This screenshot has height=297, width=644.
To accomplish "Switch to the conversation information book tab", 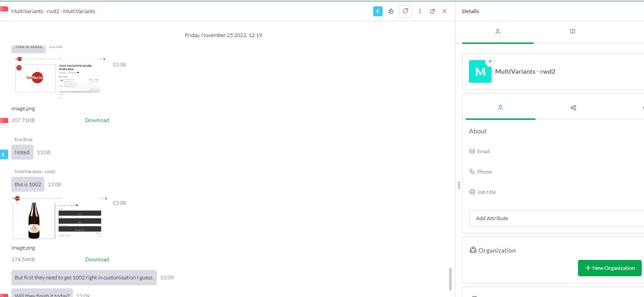I will tap(573, 31).
